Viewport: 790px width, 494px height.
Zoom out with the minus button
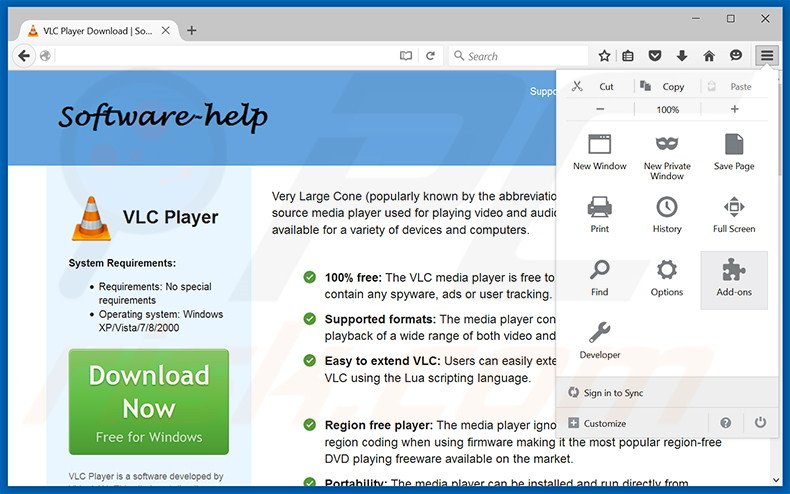[600, 109]
